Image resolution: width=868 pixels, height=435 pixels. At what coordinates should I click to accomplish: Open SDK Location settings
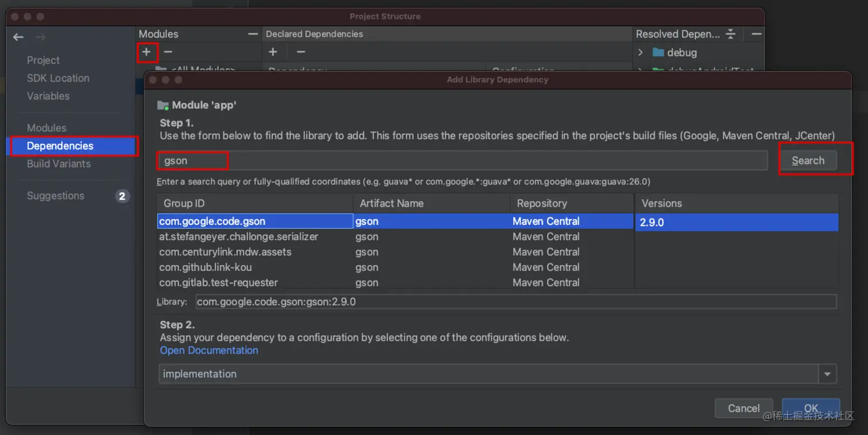[x=58, y=78]
